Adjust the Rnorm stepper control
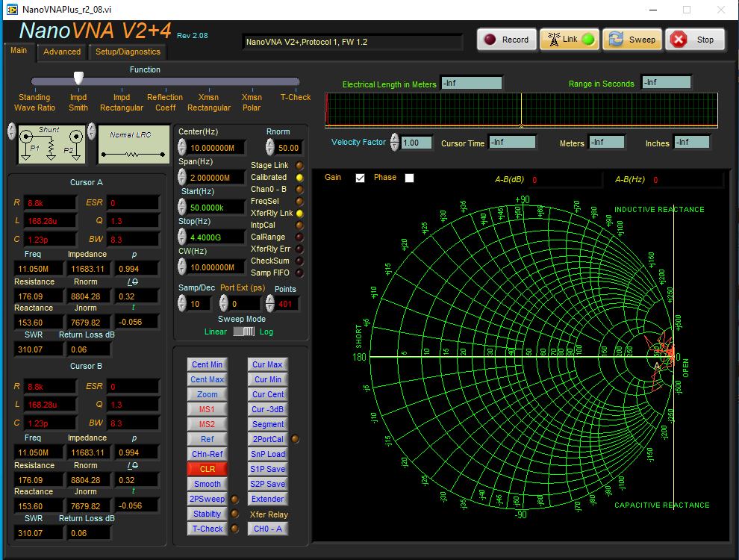Screen dimensions: 739x560 (x=269, y=148)
